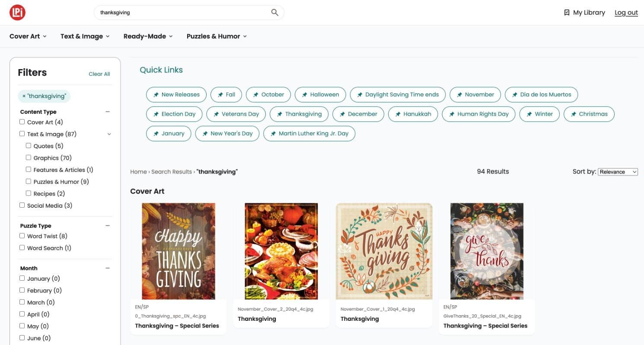Open the Martin Luther King Jr. Day link

coord(309,133)
